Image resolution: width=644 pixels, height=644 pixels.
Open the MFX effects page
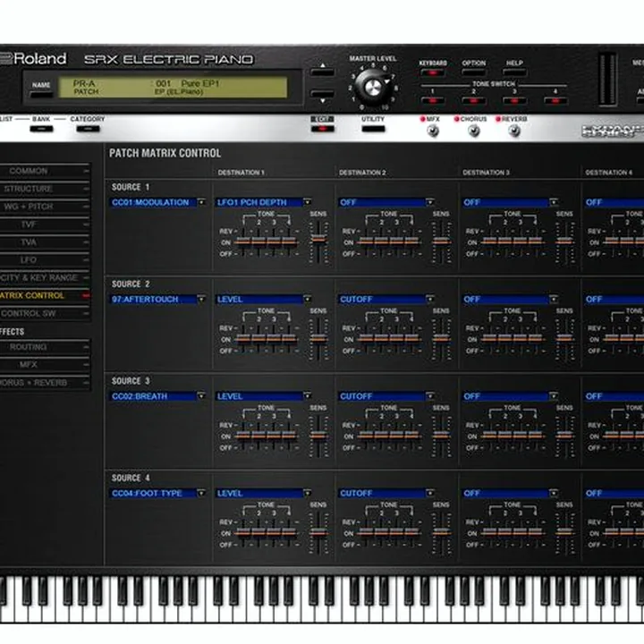pyautogui.click(x=45, y=365)
